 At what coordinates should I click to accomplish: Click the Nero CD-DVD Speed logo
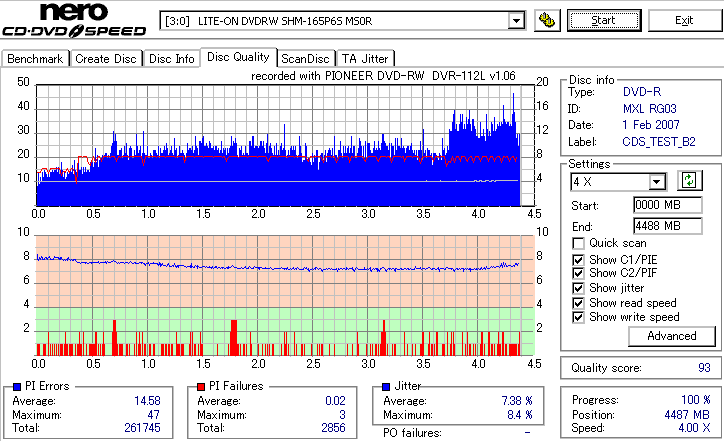(74, 19)
